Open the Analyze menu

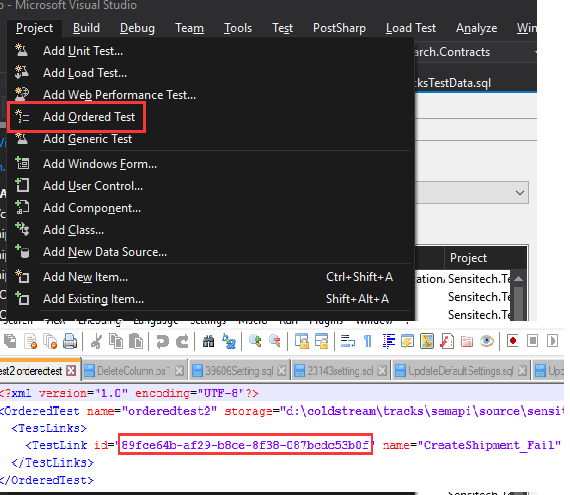(477, 28)
